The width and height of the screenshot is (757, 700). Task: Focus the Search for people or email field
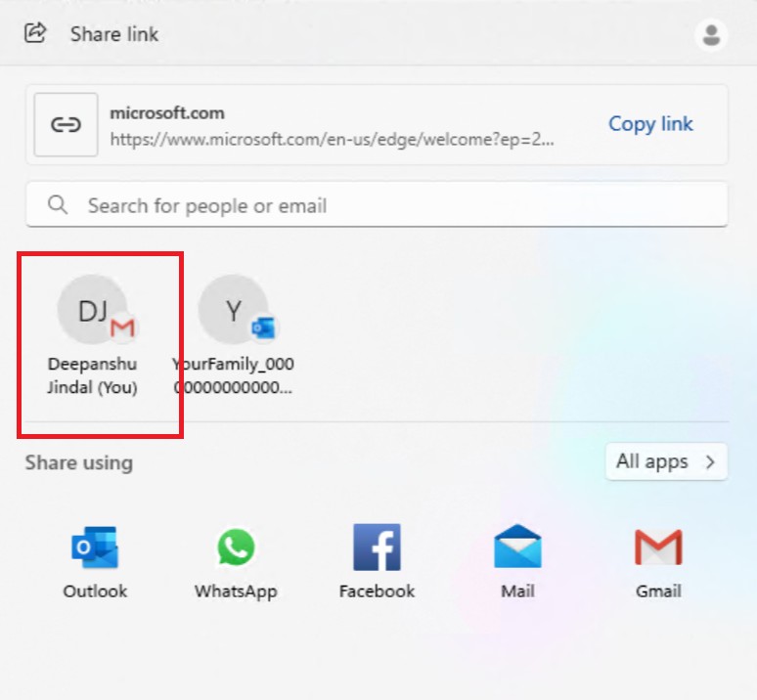[x=391, y=205]
